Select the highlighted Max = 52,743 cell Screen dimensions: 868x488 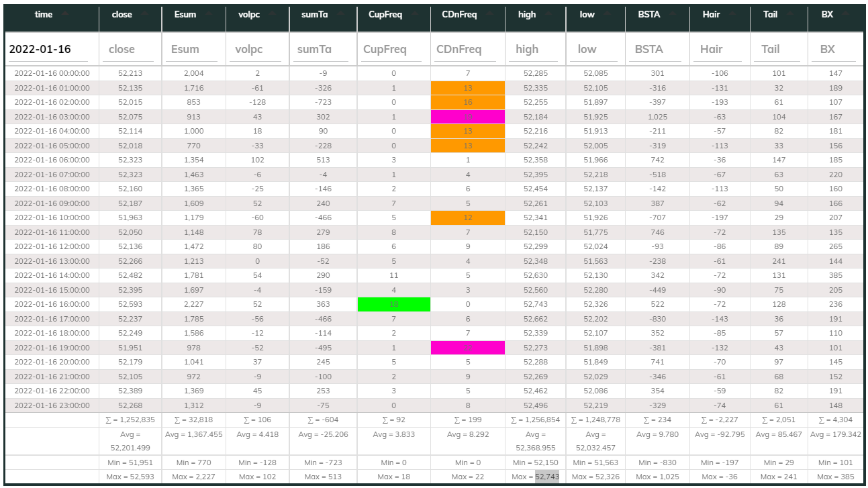pyautogui.click(x=536, y=477)
